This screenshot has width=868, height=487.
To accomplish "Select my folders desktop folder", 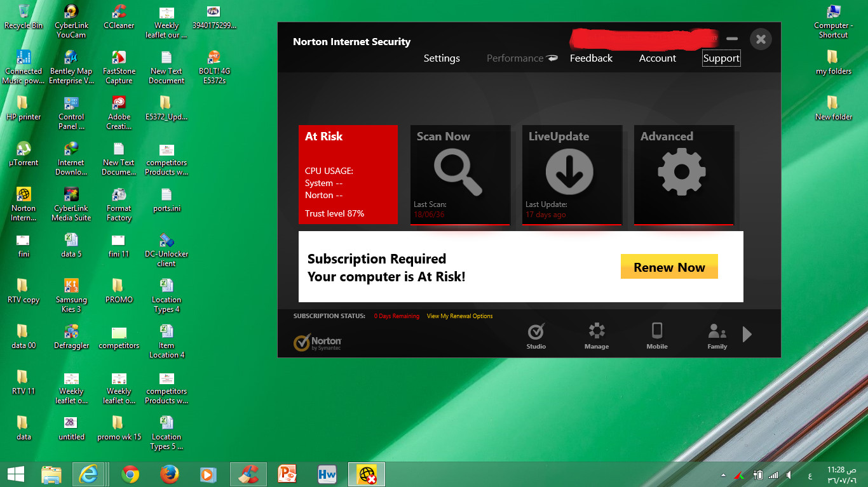I will [x=834, y=63].
